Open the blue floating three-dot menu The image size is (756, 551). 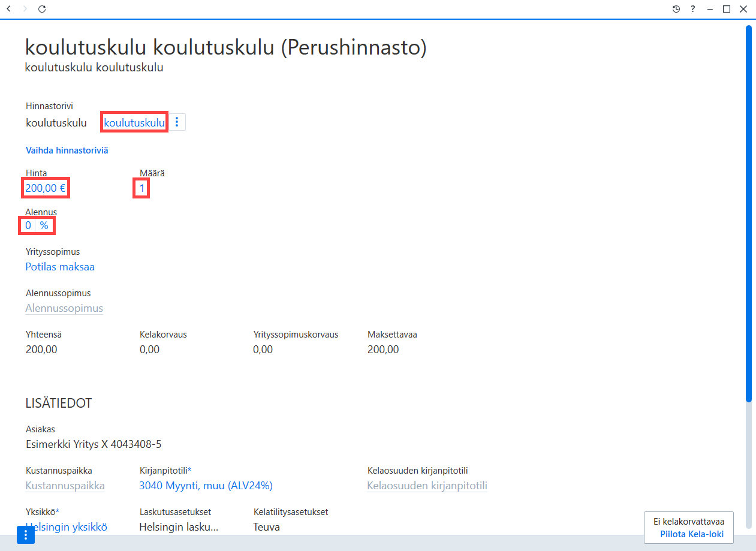(26, 535)
